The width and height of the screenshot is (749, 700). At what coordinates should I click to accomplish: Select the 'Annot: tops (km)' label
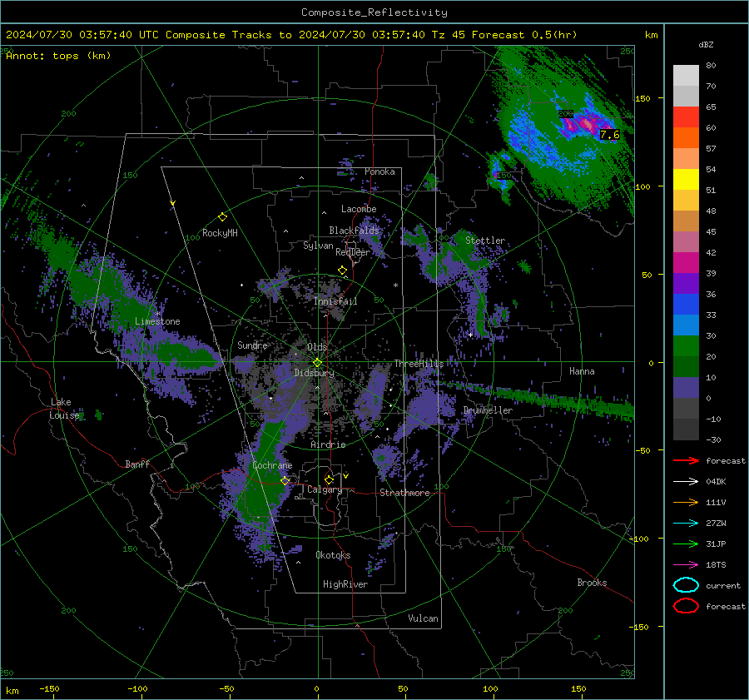point(58,56)
